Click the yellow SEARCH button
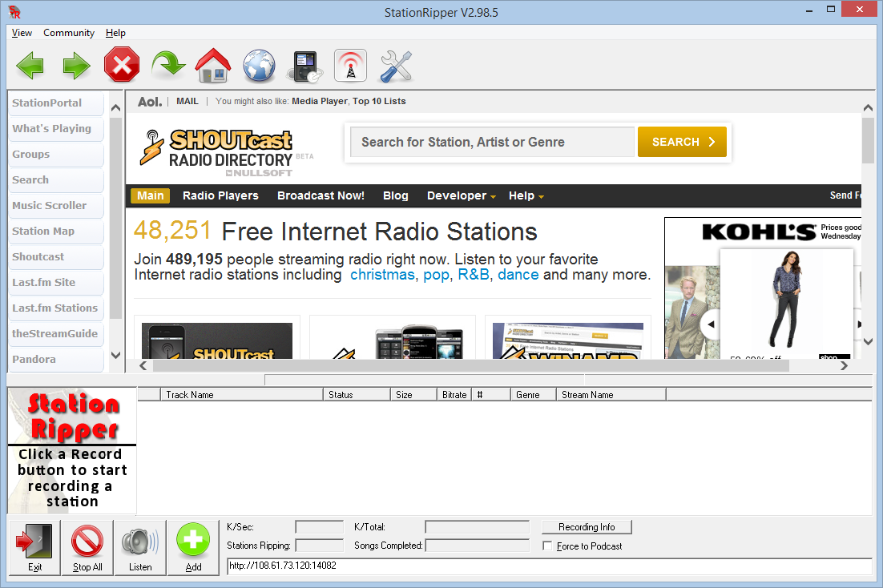Screen dimensions: 883x588 pyautogui.click(x=682, y=142)
